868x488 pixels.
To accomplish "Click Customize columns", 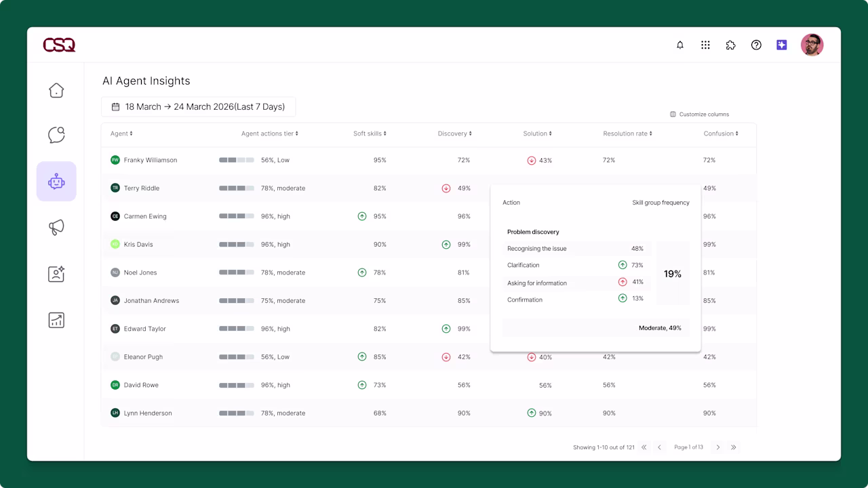I will click(x=700, y=114).
